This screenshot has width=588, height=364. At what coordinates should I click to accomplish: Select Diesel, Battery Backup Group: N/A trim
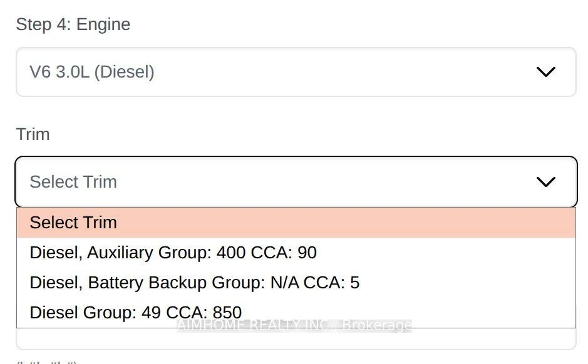pyautogui.click(x=194, y=283)
